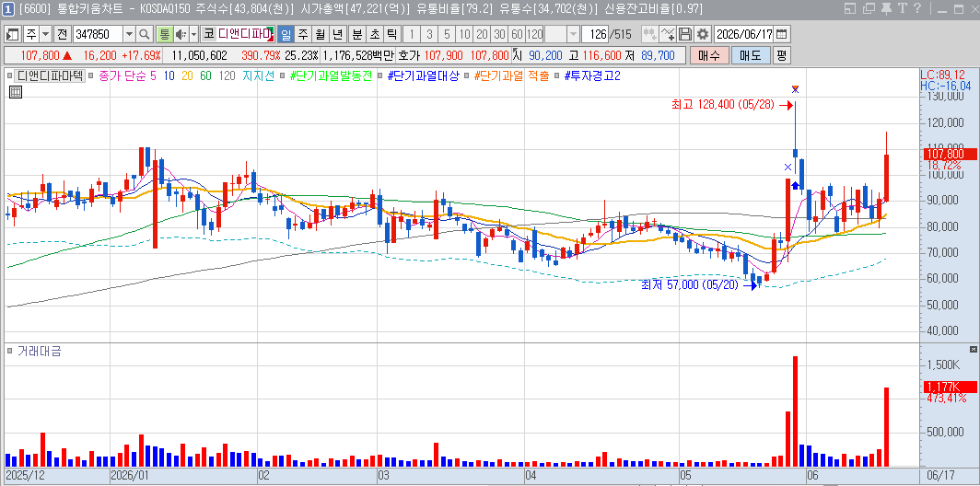Viewport: 980px width, 486px height.
Task: Toggle the 통 integrated mode button
Action: tap(164, 34)
